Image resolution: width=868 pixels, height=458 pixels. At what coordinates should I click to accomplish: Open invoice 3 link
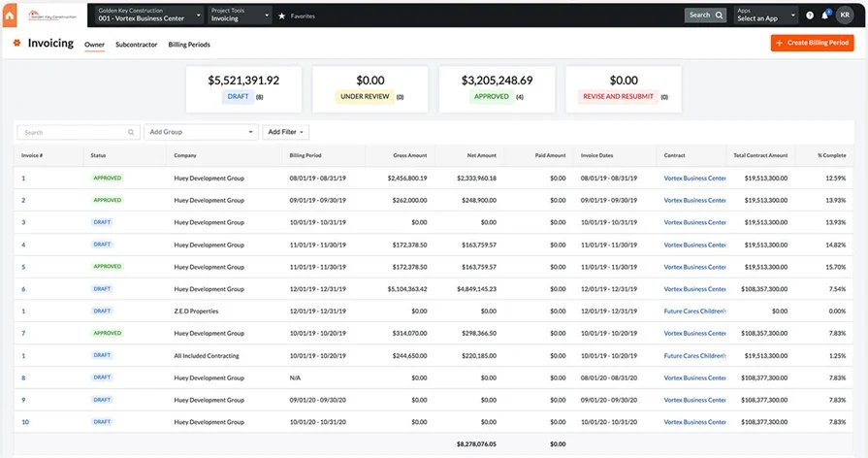click(23, 222)
